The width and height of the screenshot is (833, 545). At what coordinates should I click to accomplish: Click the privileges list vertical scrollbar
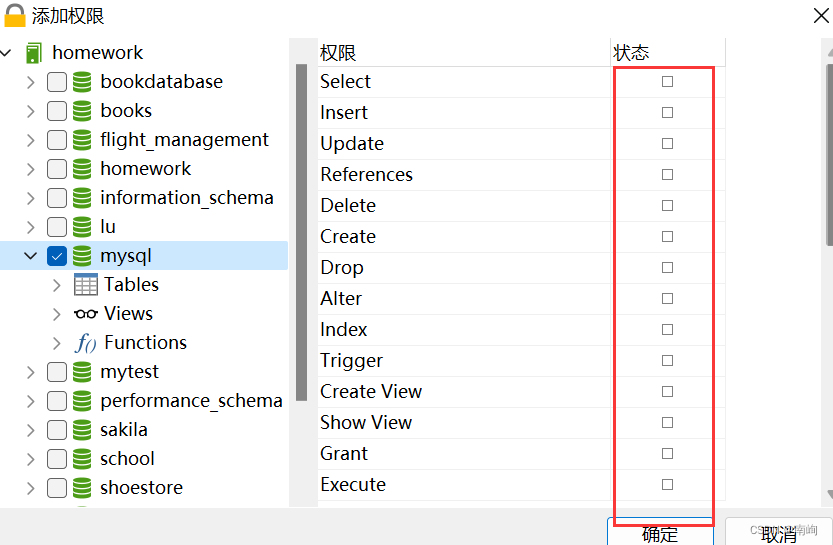(x=829, y=155)
